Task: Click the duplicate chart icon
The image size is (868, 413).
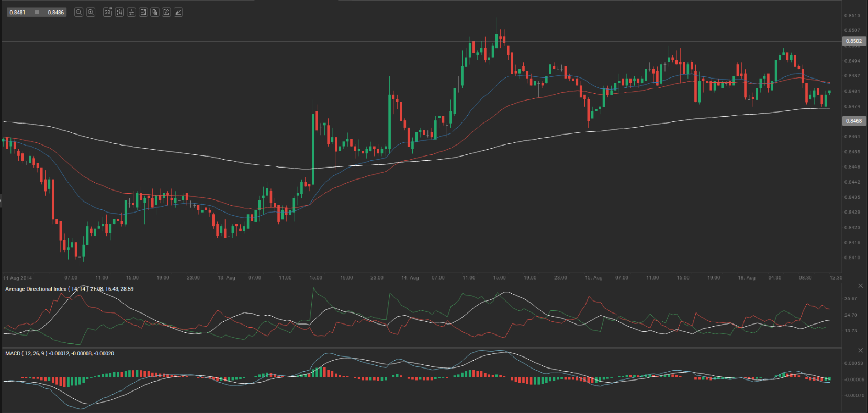Action: pyautogui.click(x=155, y=12)
